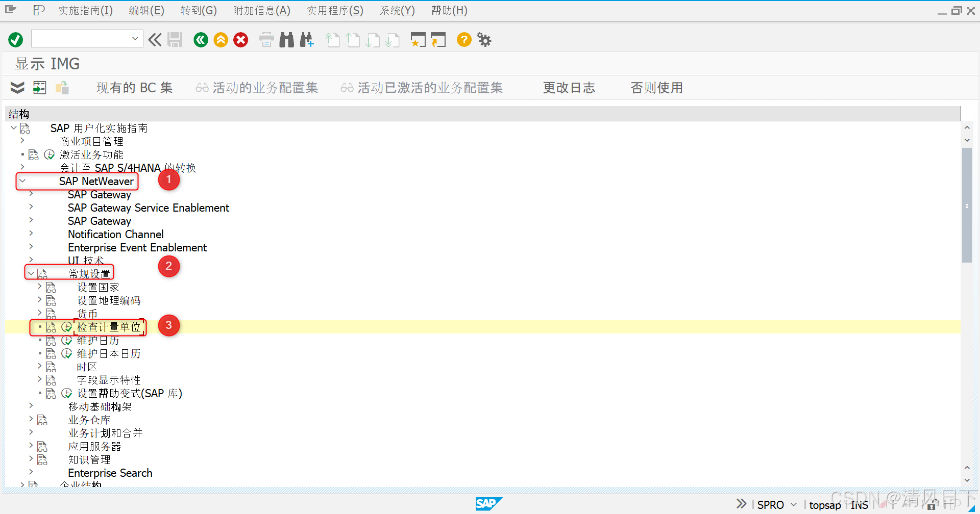This screenshot has height=514, width=980.
Task: Click the status bar expand double-chevron icon
Action: 741,504
